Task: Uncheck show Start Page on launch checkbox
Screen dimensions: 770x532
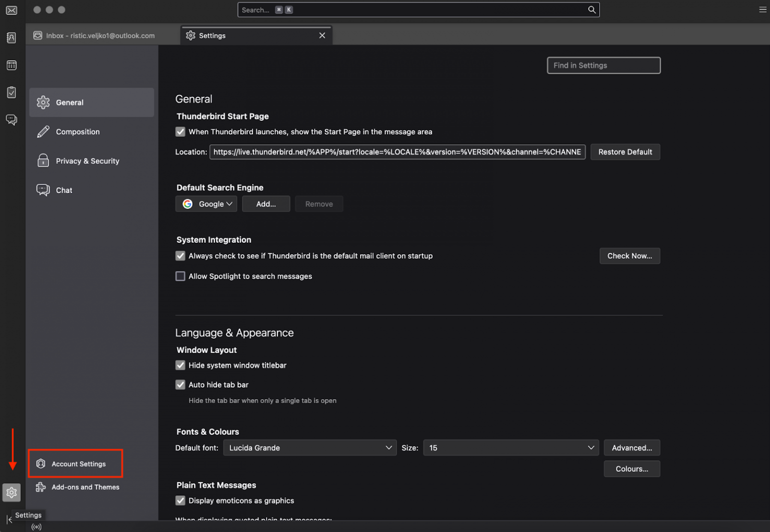Action: point(180,132)
